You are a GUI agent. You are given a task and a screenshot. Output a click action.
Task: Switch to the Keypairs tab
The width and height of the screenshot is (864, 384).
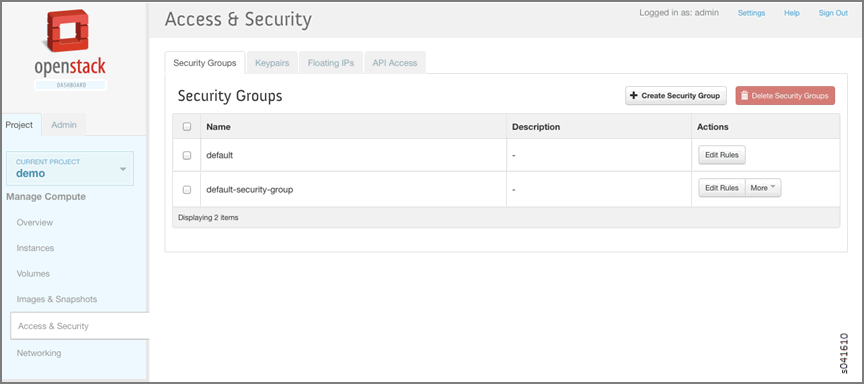(x=272, y=63)
